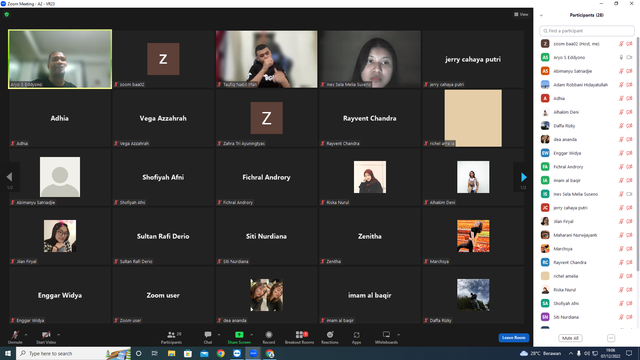
Task: Click the Find a participant search field
Action: pyautogui.click(x=587, y=31)
